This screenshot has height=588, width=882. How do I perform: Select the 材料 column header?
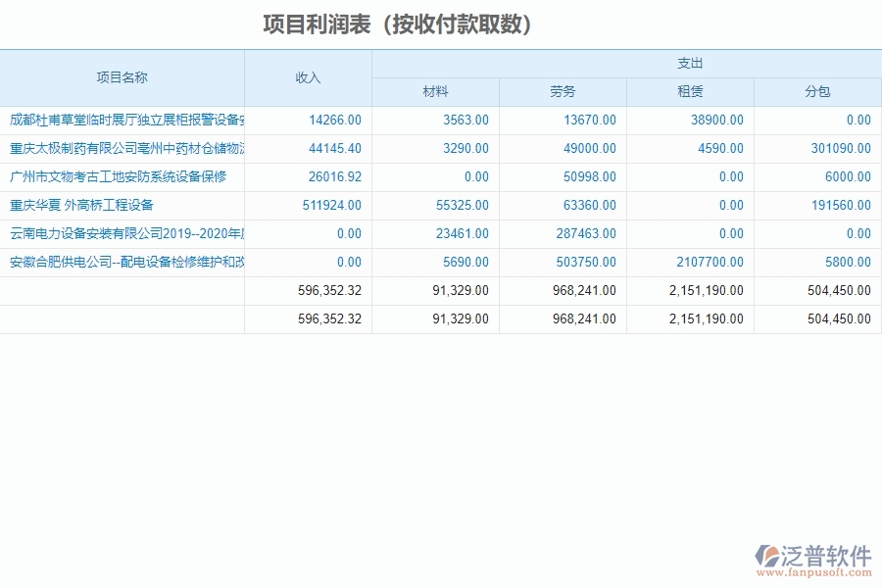pos(435,92)
